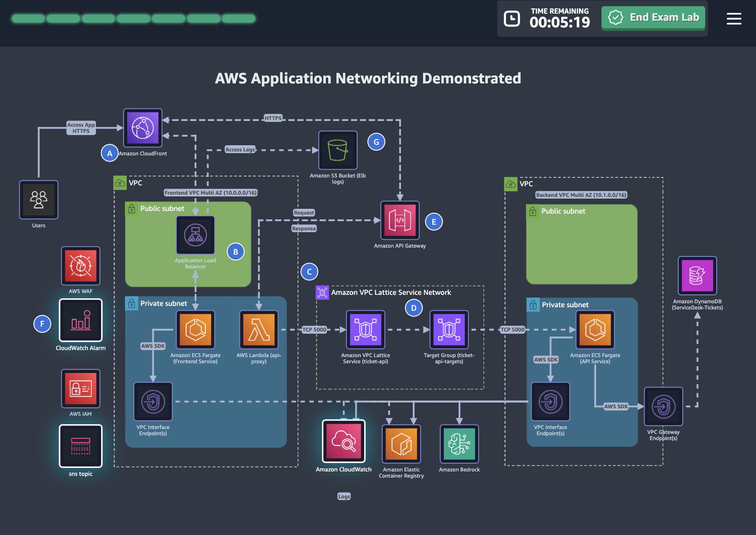Select the VPC Gateway Endpoint icon
Viewport: 756px width, 535px height.
point(664,407)
